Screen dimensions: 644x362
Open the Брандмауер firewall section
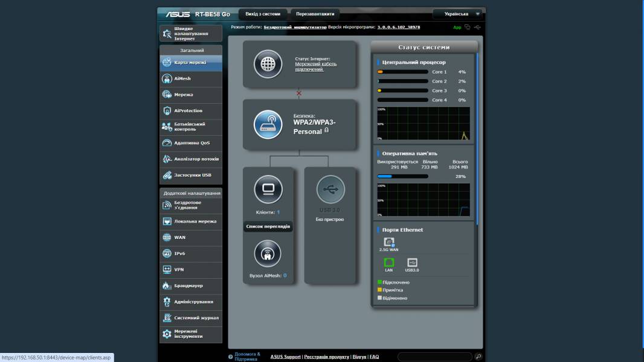(x=190, y=285)
